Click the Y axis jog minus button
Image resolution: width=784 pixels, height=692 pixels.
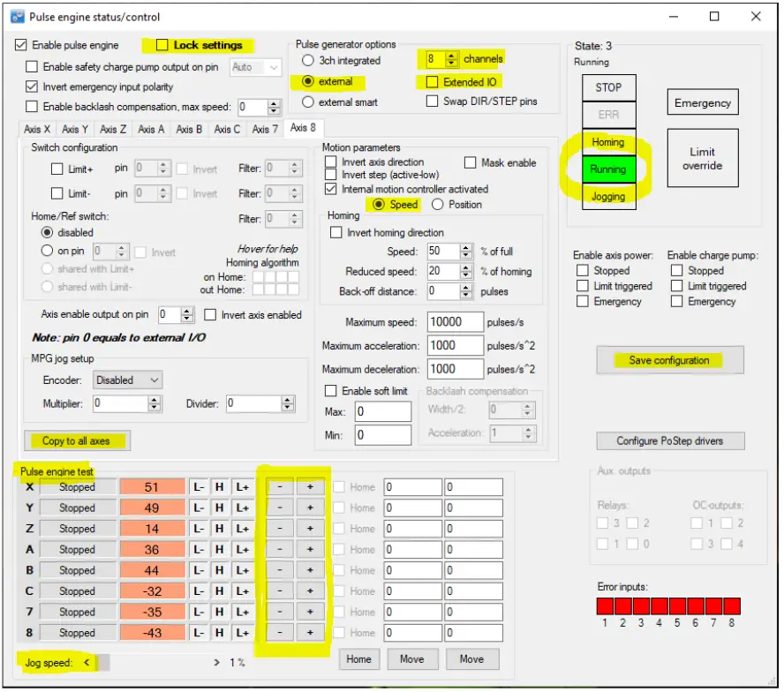point(280,508)
